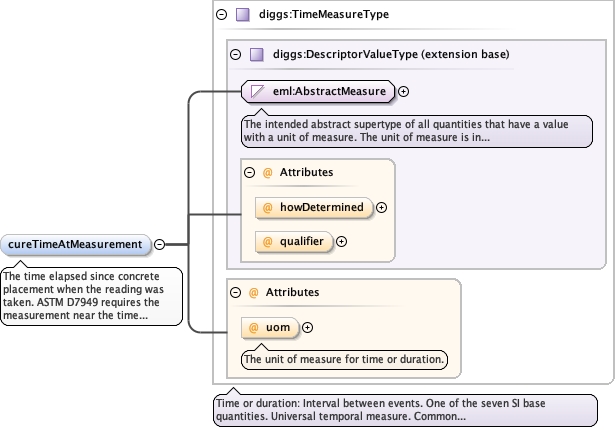Expand the qualifier attribute details
Viewport: 616px width, 430px height.
point(341,242)
